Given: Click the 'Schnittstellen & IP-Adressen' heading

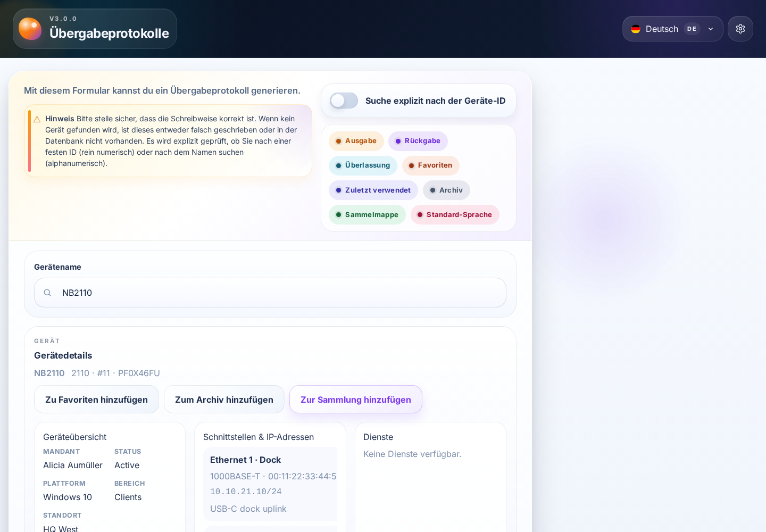Looking at the screenshot, I should (x=259, y=437).
